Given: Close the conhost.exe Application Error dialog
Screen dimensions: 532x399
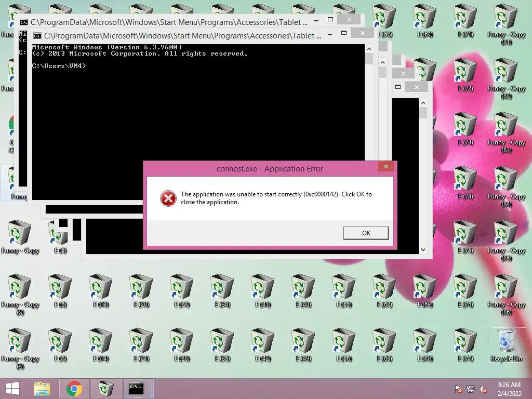Looking at the screenshot, I should pos(386,166).
